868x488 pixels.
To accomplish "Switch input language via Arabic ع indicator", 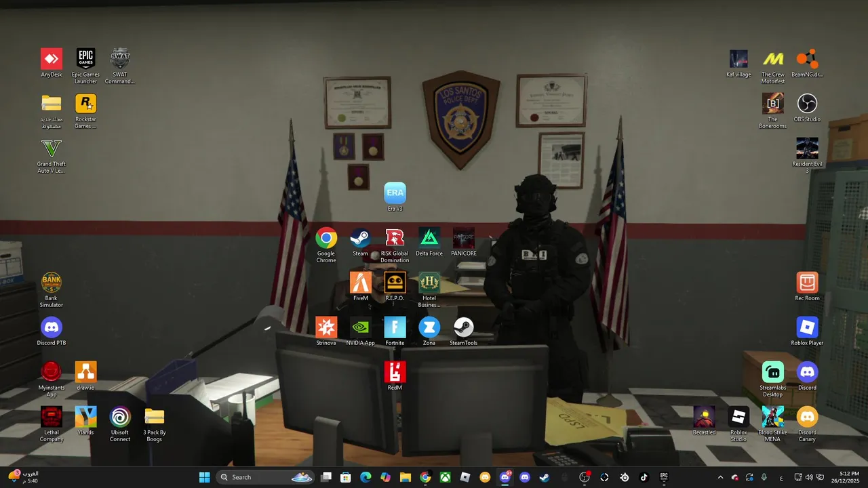I will pos(781,478).
